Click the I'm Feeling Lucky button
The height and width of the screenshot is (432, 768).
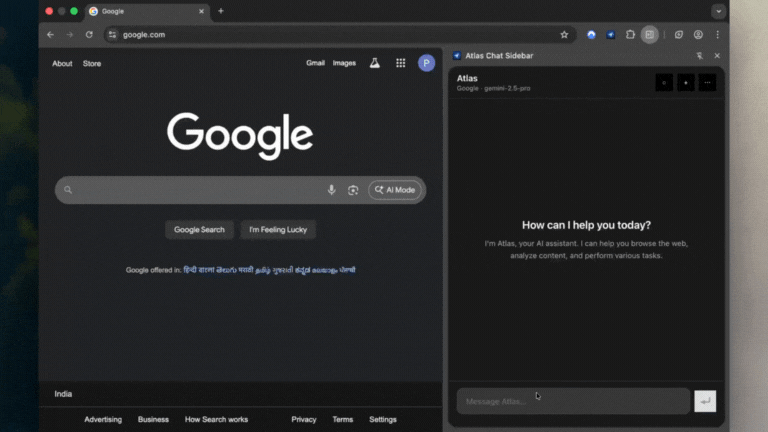pyautogui.click(x=278, y=229)
